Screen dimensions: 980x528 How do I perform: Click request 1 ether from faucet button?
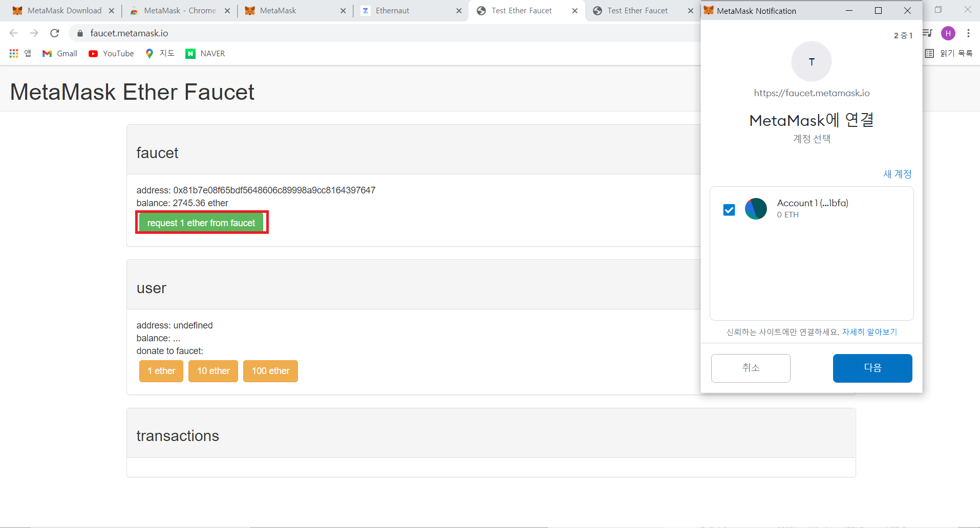[201, 223]
